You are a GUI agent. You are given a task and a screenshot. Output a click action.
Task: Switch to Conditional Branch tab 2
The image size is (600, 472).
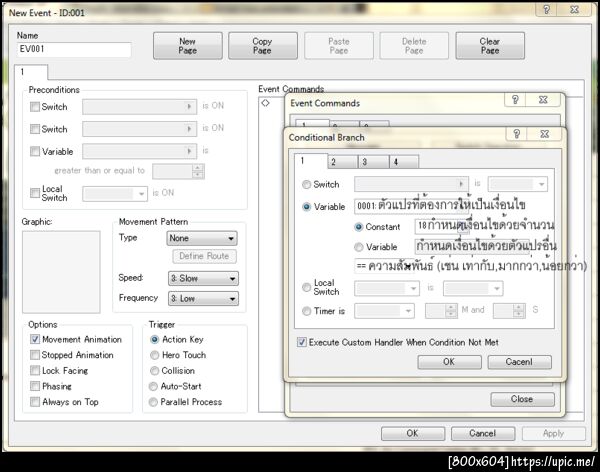(343, 162)
